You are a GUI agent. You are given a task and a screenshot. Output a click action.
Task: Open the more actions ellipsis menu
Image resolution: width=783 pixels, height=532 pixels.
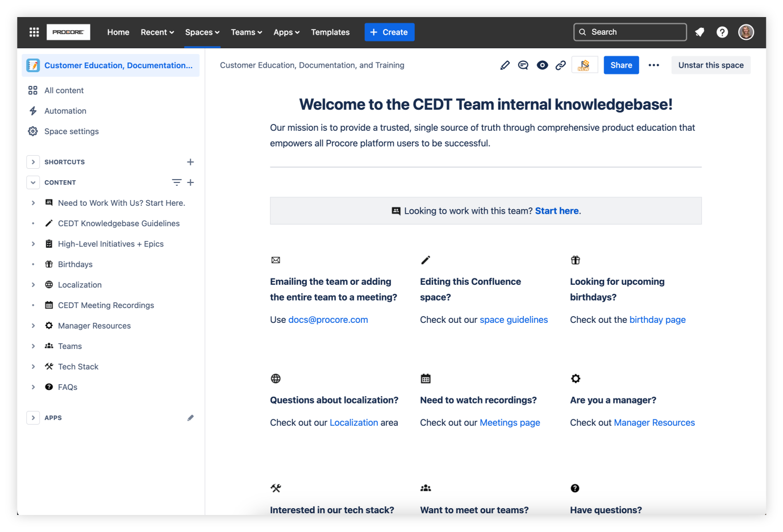[x=654, y=65]
